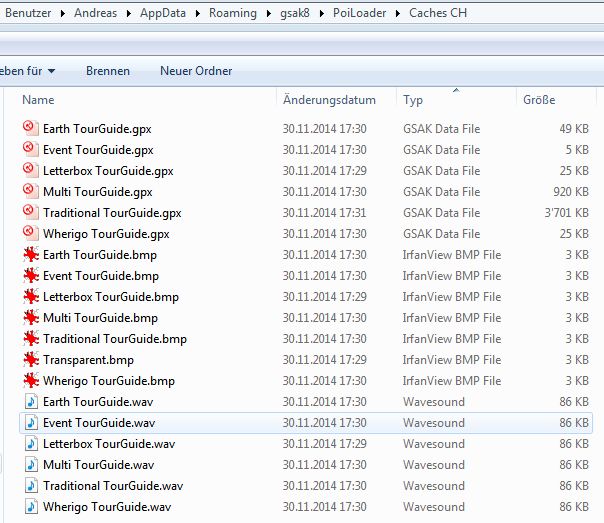
Task: Click the 3'701 KB size value
Action: tap(567, 213)
